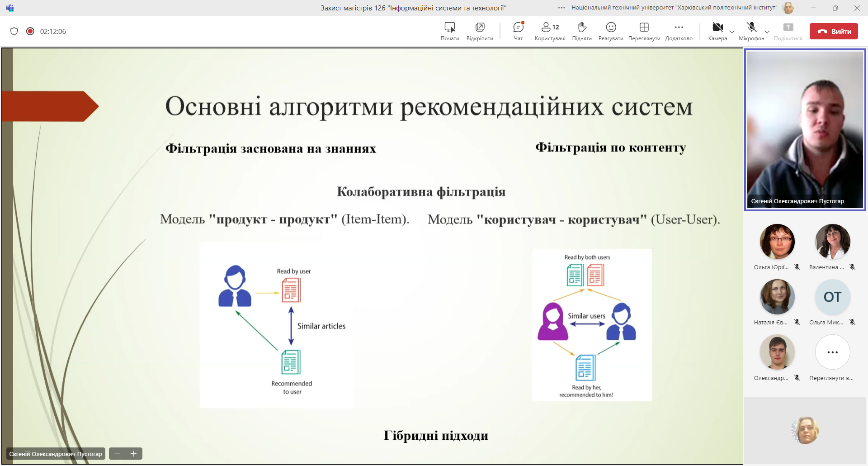Viewport: 868px width, 466px height.
Task: Click muted mic icon beside Олександр...
Action: point(797,378)
